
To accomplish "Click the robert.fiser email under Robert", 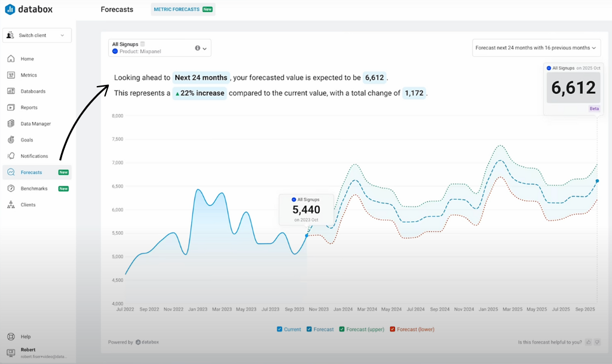I will 44,357.
